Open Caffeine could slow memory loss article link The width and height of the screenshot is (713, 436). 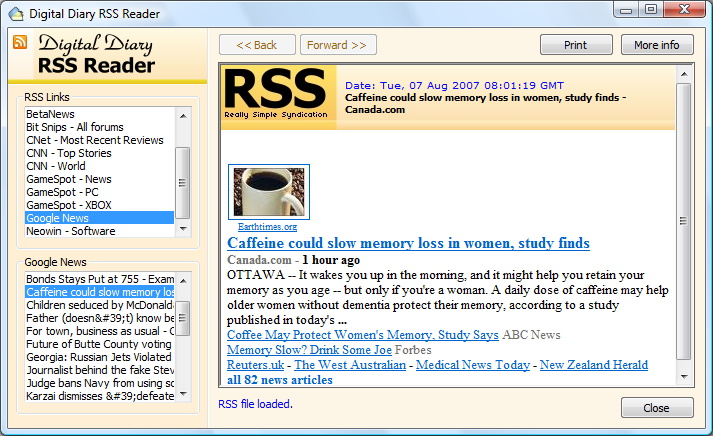click(x=408, y=243)
